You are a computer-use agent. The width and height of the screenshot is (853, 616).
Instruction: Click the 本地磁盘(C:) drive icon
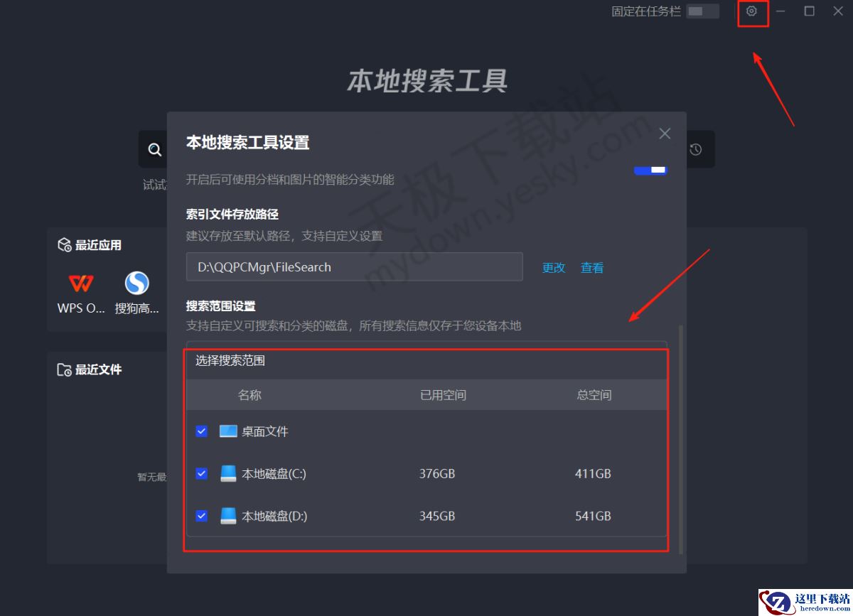click(x=229, y=473)
